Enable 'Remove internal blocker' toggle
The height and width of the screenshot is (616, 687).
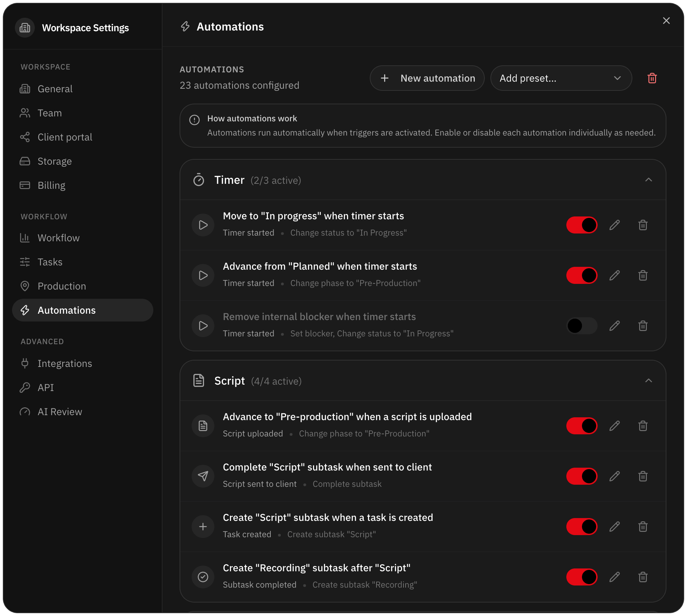(582, 326)
